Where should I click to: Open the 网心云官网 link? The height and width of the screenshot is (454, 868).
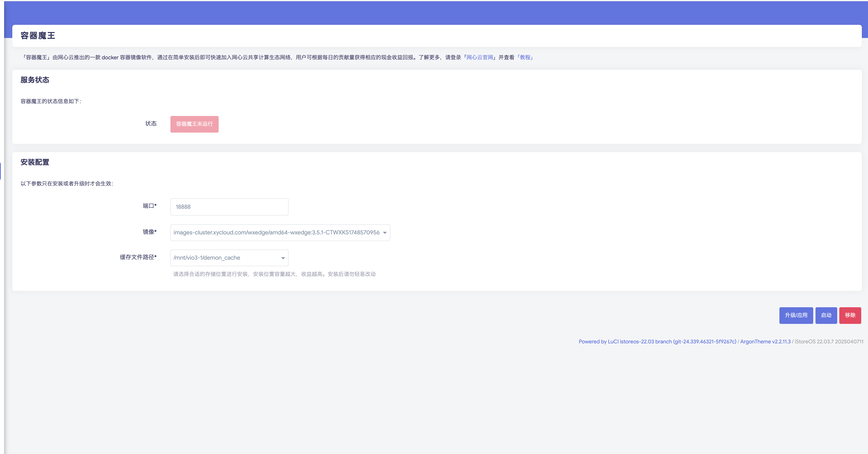[480, 57]
